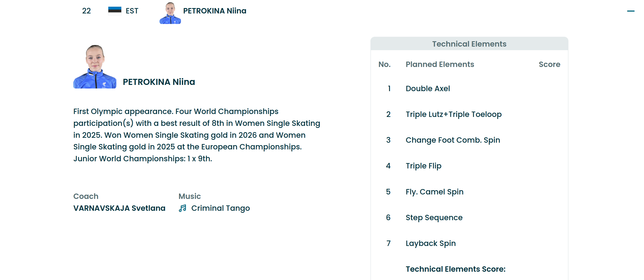The height and width of the screenshot is (280, 644).
Task: Click the Estonia flag icon
Action: tap(115, 11)
